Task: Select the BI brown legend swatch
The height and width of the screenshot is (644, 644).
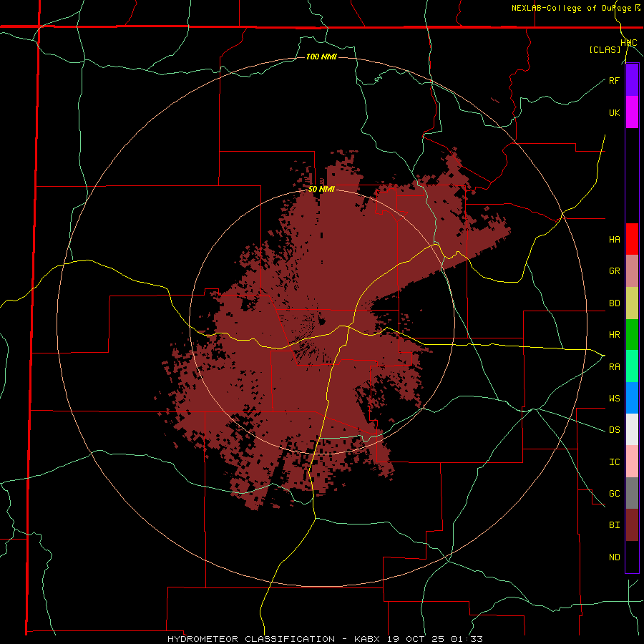Action: 632,525
